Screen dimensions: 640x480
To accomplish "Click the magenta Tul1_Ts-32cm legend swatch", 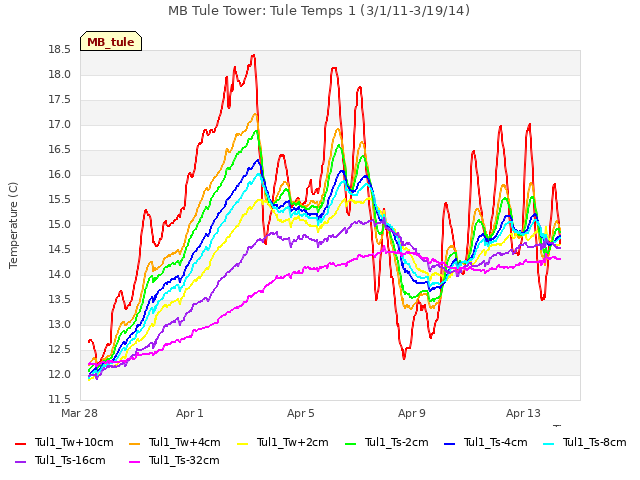I will point(134,461).
